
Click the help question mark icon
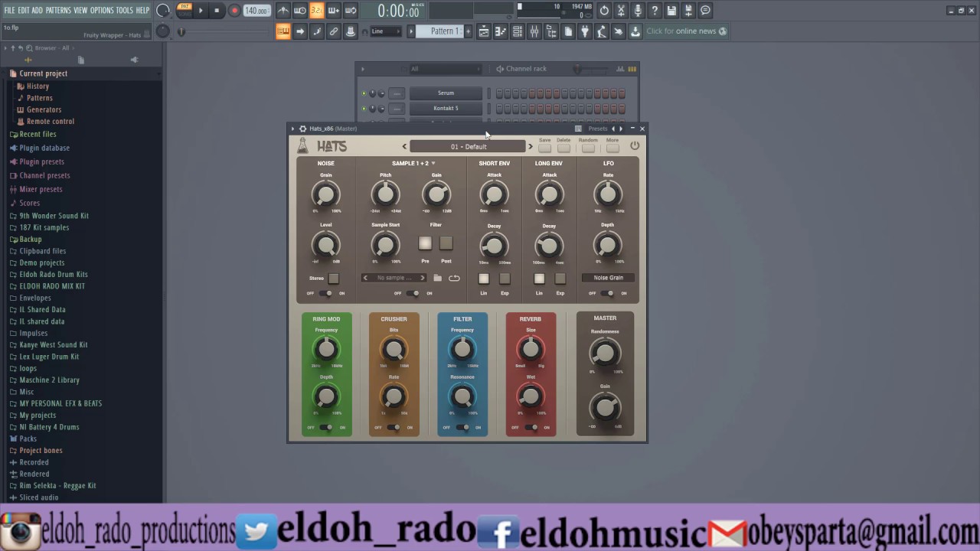[655, 11]
